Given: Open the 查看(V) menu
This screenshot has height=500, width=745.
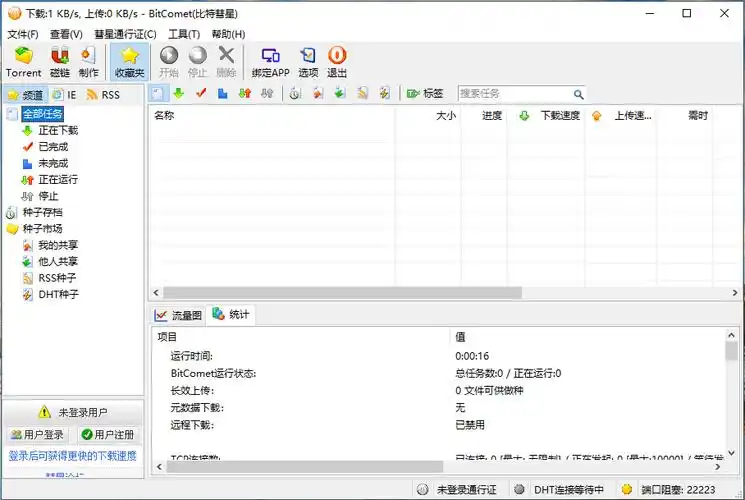Looking at the screenshot, I should click(66, 34).
